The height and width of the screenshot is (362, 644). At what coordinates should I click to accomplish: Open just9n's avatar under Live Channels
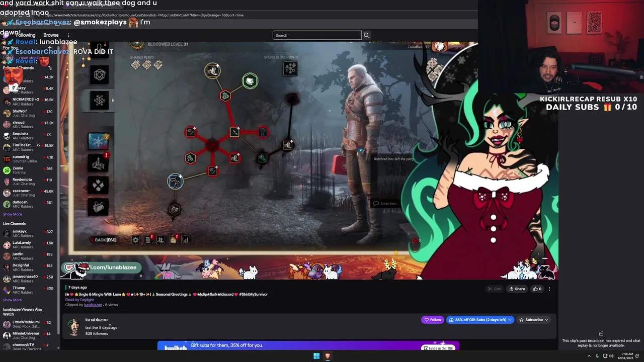tap(7, 256)
